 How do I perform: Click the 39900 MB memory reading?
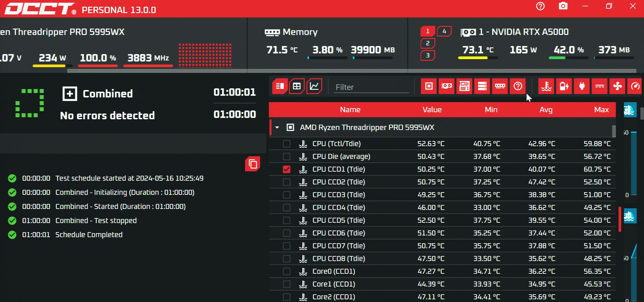[373, 50]
